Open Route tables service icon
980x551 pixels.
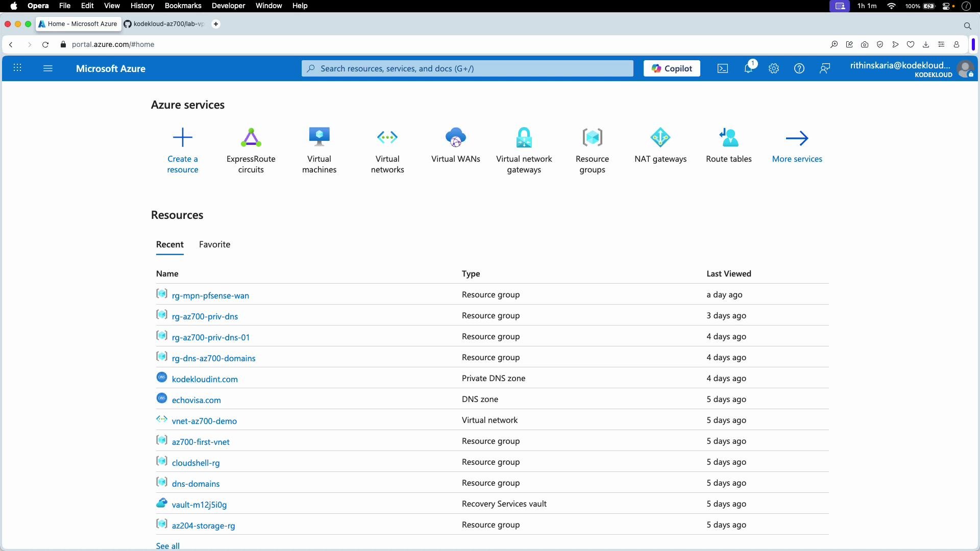pos(729,137)
